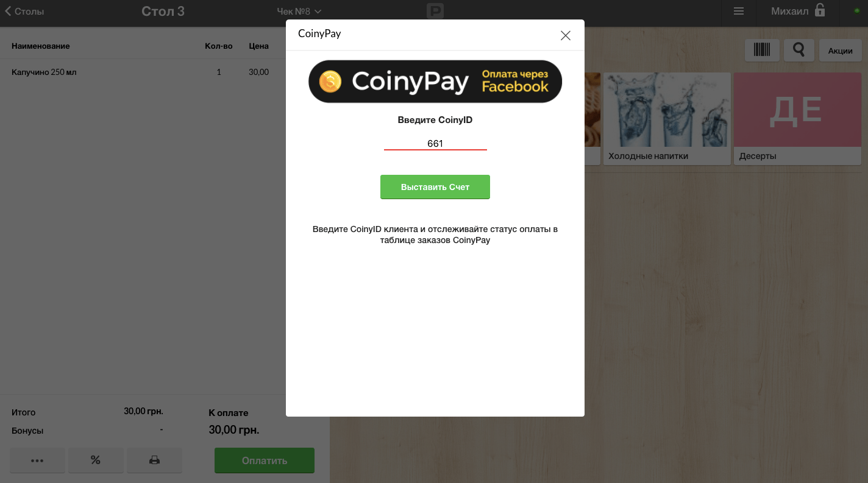Open the barcode scanner icon
This screenshot has width=868, height=483.
coord(762,50)
